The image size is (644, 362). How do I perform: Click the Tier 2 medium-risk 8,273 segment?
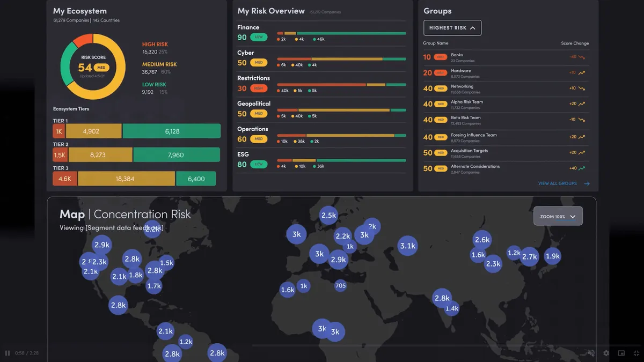pyautogui.click(x=100, y=154)
